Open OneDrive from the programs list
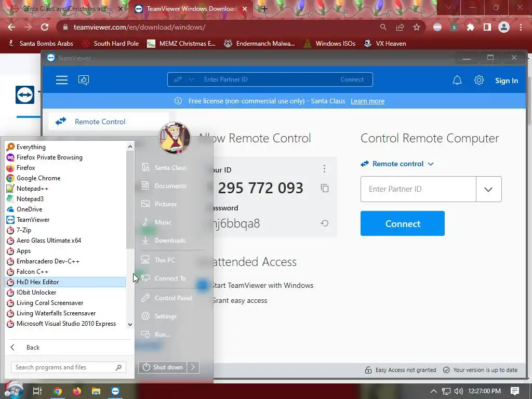Viewport: 532px width, 399px height. (x=65, y=209)
